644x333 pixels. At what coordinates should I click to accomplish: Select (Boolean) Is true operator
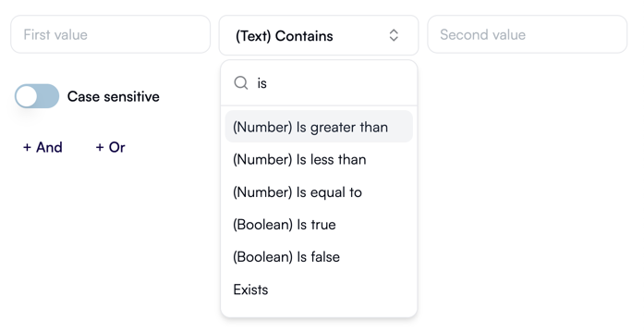[319, 225]
